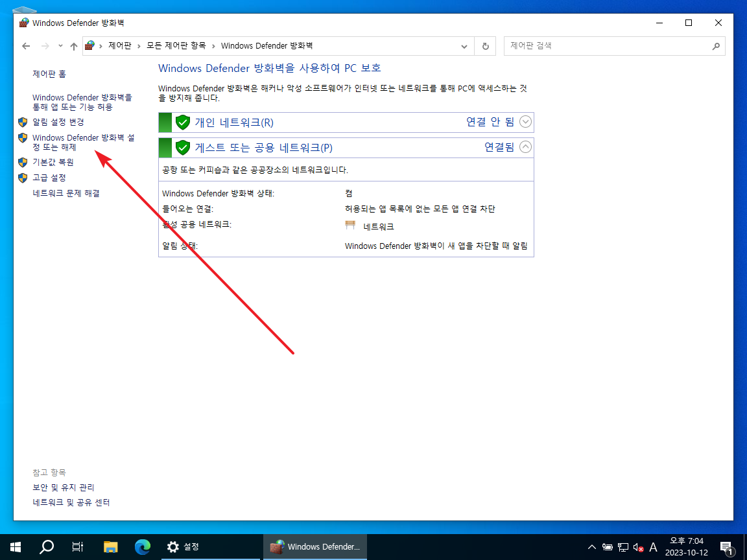Viewport: 747px width, 560px height.
Task: Show hidden system tray icons
Action: [x=591, y=547]
